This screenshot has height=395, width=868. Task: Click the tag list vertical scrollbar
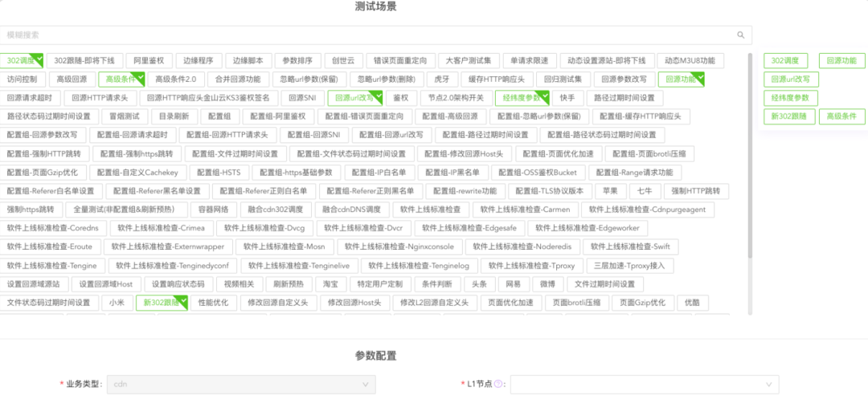click(x=750, y=155)
